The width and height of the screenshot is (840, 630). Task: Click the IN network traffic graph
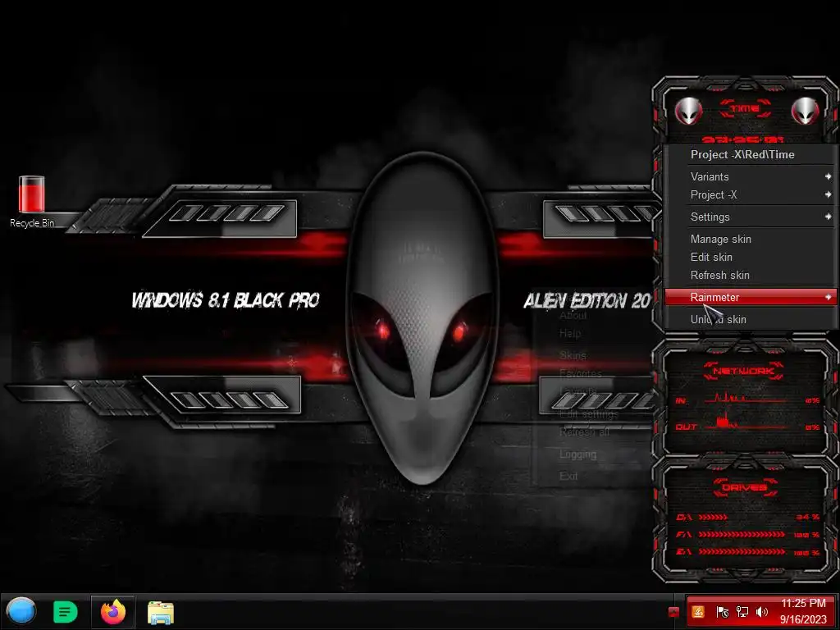pos(745,399)
